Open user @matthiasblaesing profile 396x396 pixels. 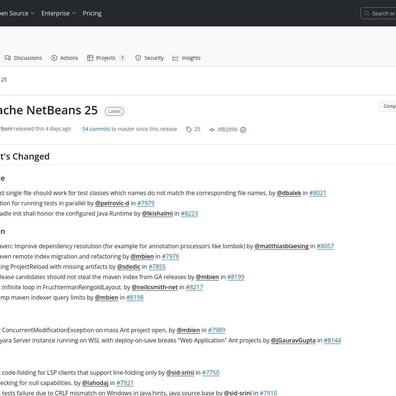pyautogui.click(x=282, y=246)
